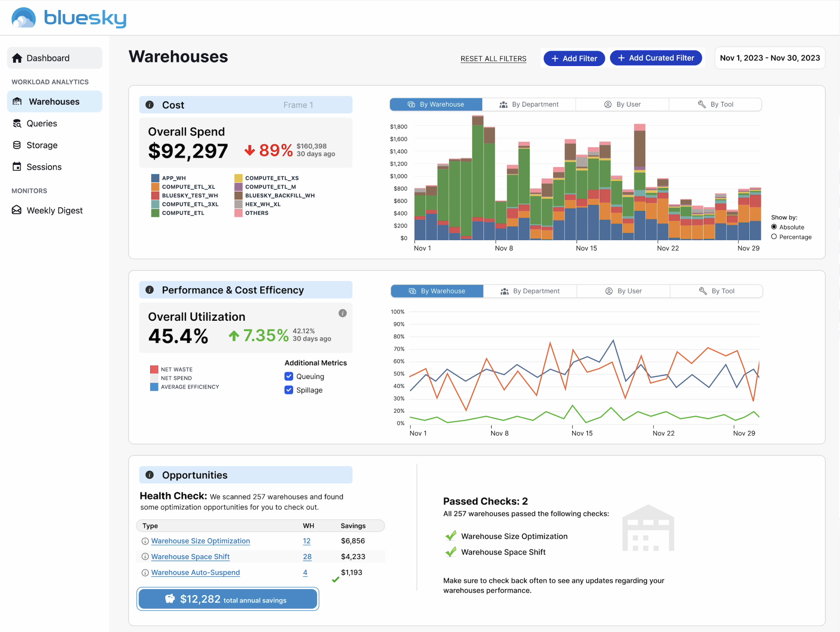Screen dimensions: 840x632
Task: Click the Bluesky cloud logo icon
Action: pyautogui.click(x=24, y=17)
